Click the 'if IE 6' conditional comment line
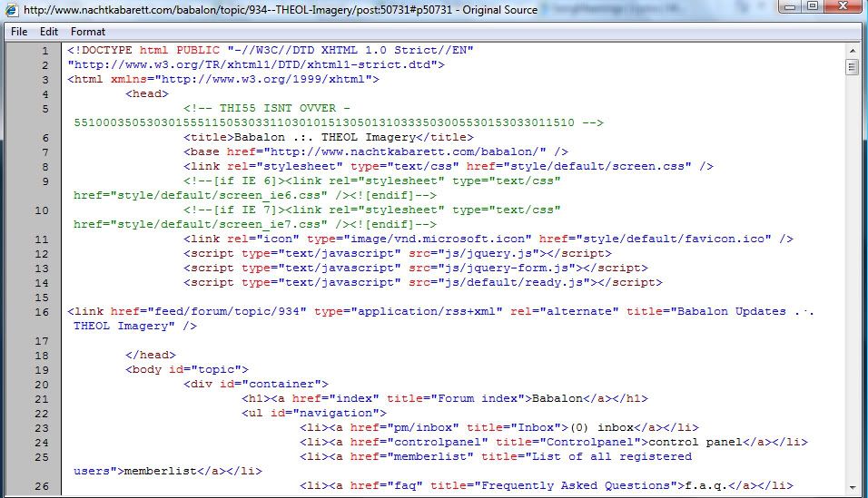This screenshot has width=868, height=498. point(372,181)
